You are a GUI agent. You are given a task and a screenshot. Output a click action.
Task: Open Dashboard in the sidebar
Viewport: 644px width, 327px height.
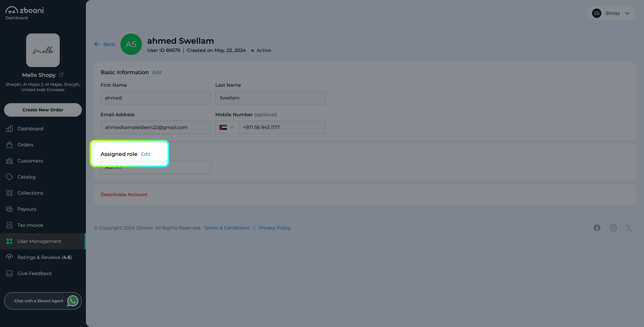tap(43, 129)
